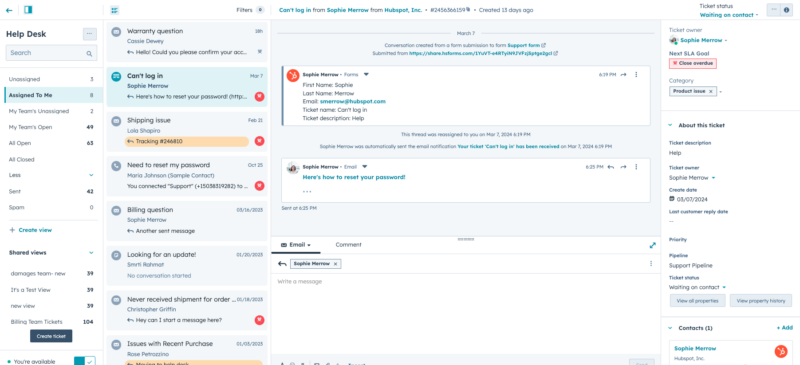Click SLA overdue badge on Shipping issue

tap(259, 141)
